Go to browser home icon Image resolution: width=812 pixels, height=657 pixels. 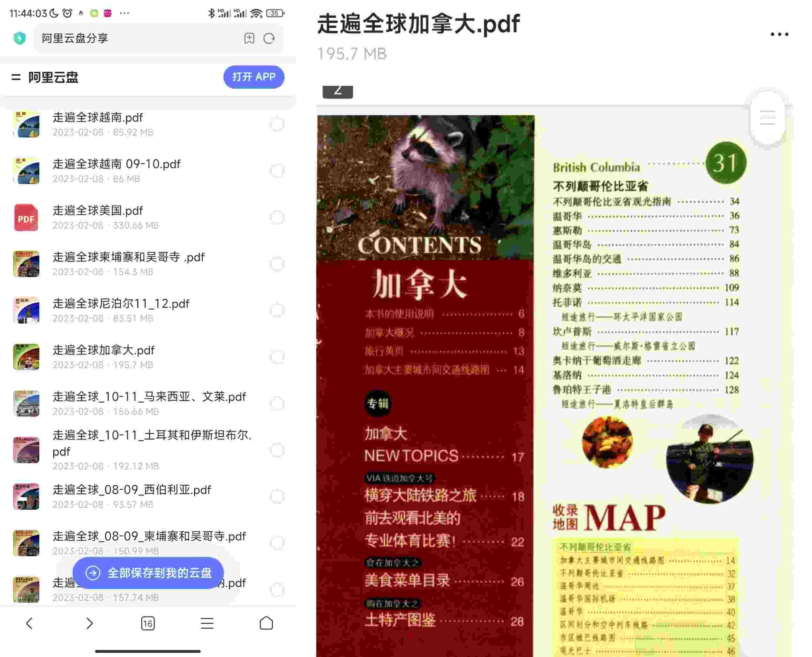266,623
